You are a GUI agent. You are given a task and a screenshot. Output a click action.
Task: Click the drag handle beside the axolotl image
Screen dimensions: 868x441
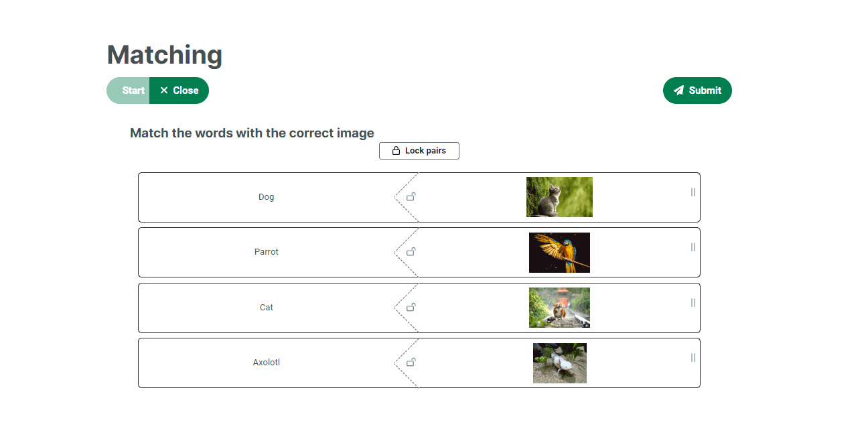tap(693, 358)
